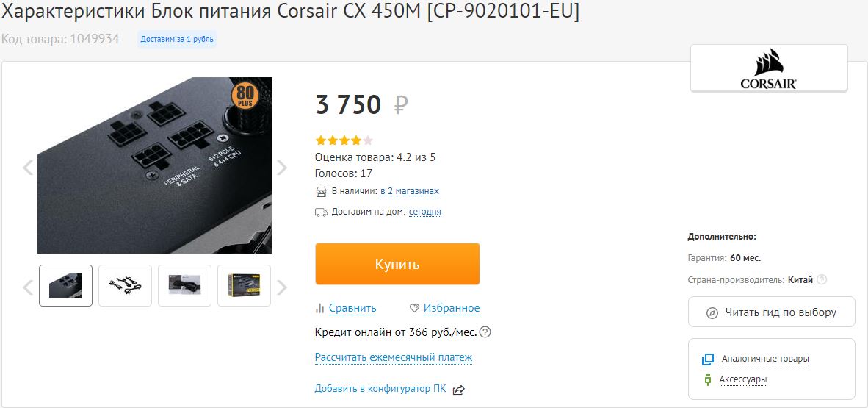The height and width of the screenshot is (408, 868).
Task: Click the 'сегодня' home delivery link
Action: pyautogui.click(x=425, y=212)
